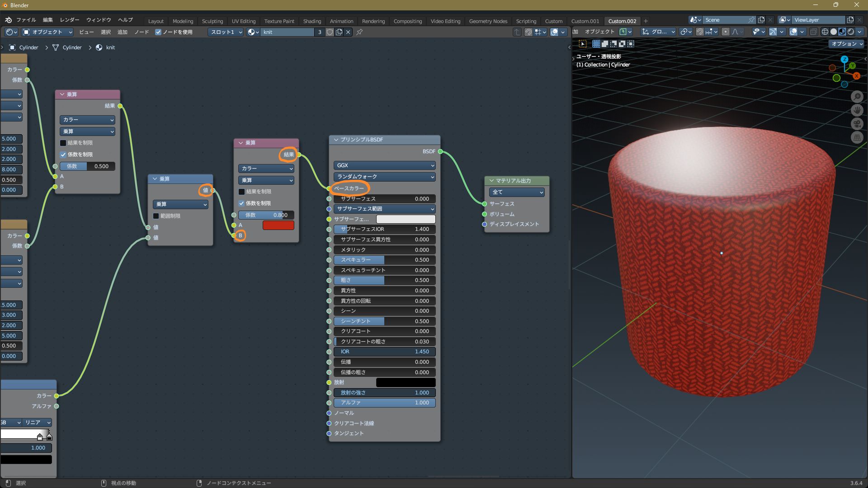Click the fake user shield icon for knit

click(x=330, y=32)
